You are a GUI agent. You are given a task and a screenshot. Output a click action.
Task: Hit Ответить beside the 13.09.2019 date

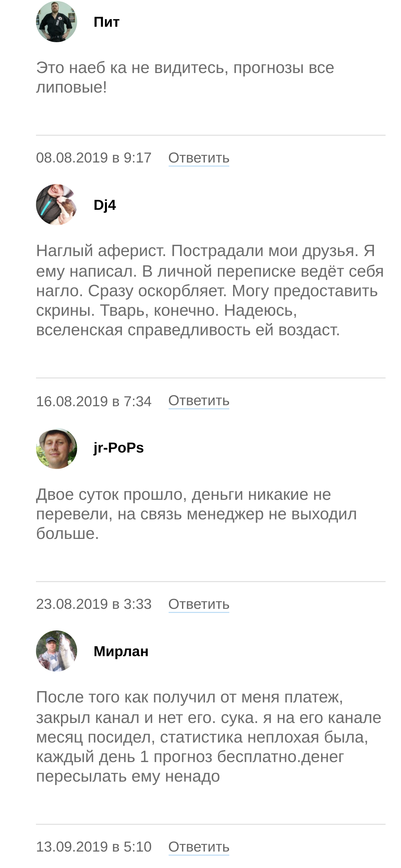[x=199, y=847]
